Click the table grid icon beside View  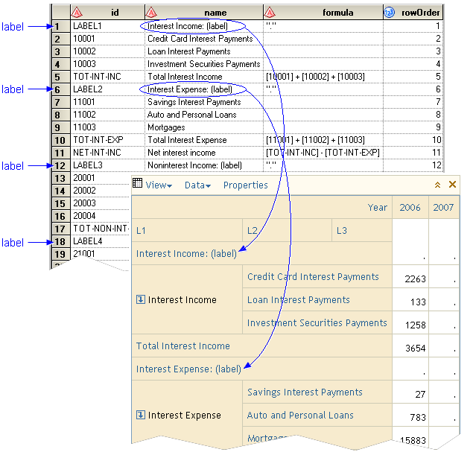(x=137, y=184)
